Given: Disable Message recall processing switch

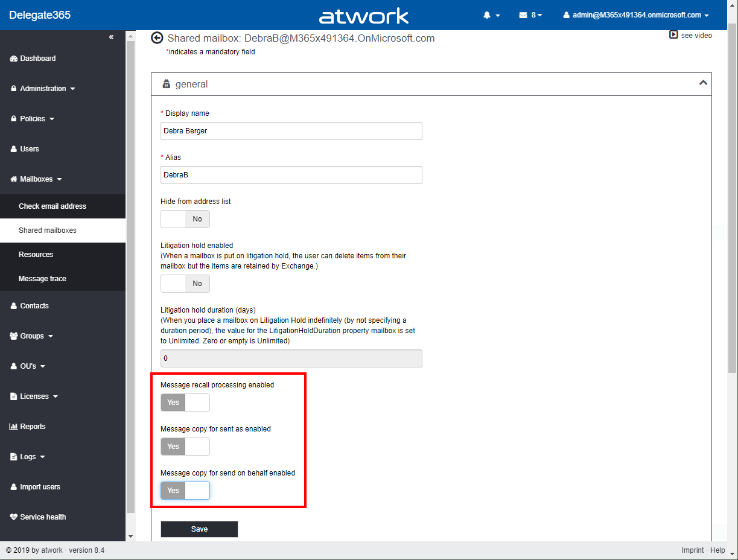Looking at the screenshot, I should pyautogui.click(x=185, y=402).
